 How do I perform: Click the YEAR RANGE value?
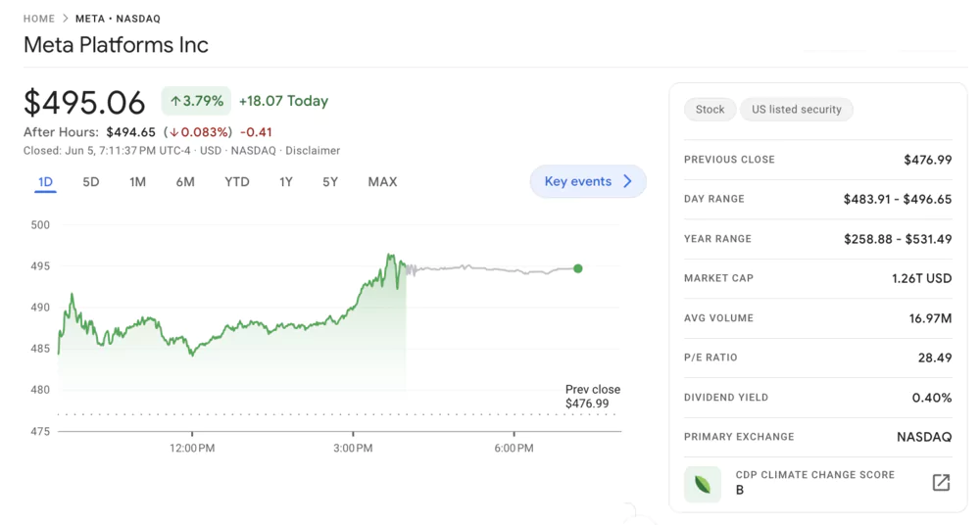click(898, 239)
